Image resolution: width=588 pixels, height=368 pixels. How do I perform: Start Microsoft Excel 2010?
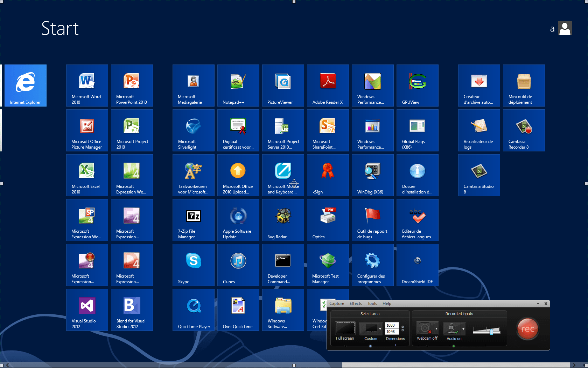pos(87,175)
